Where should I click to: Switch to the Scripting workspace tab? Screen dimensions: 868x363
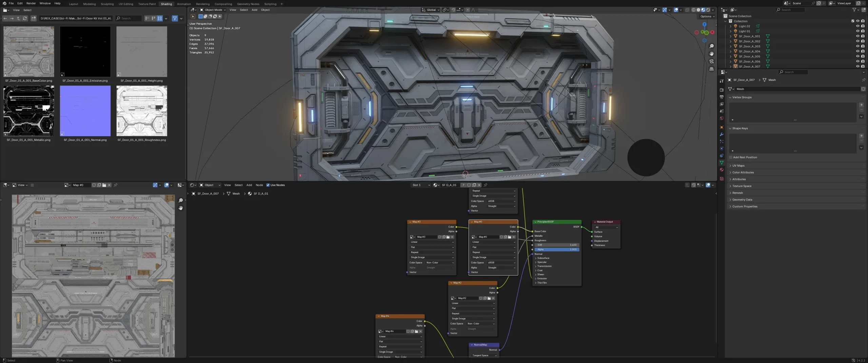[x=270, y=4]
